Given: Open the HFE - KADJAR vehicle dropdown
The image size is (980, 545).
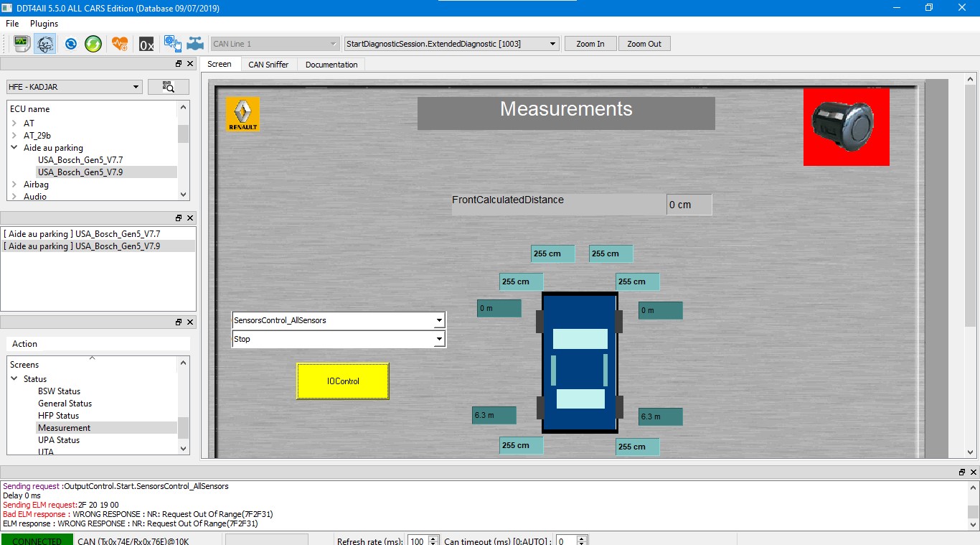Looking at the screenshot, I should (74, 87).
